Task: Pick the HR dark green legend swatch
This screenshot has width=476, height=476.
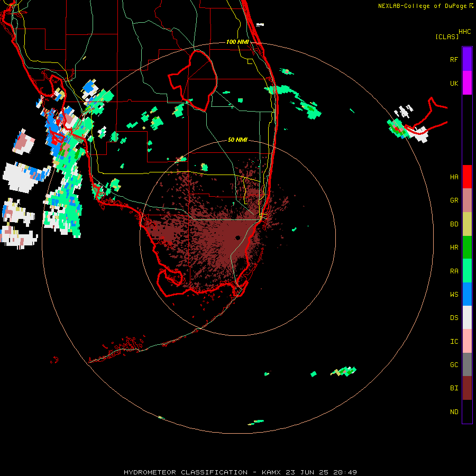Action: tap(467, 248)
